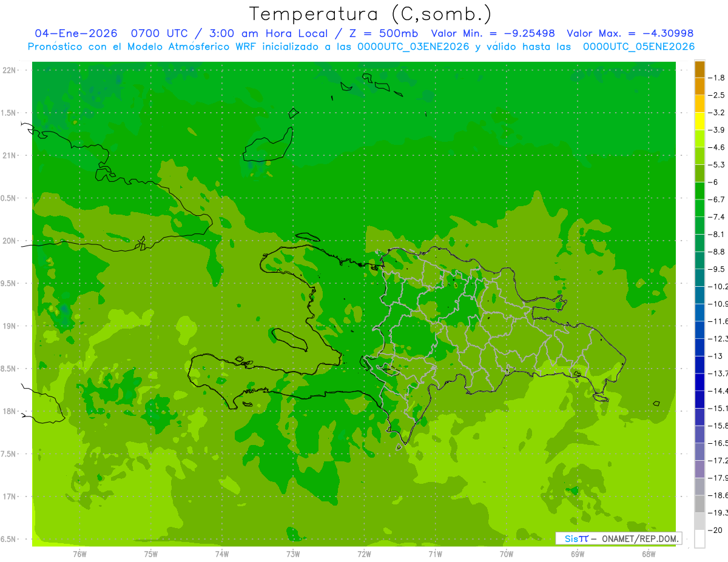Click the orange swatch between -1.8 and -2.5
Viewport: 728px width, 562px height.
point(699,87)
